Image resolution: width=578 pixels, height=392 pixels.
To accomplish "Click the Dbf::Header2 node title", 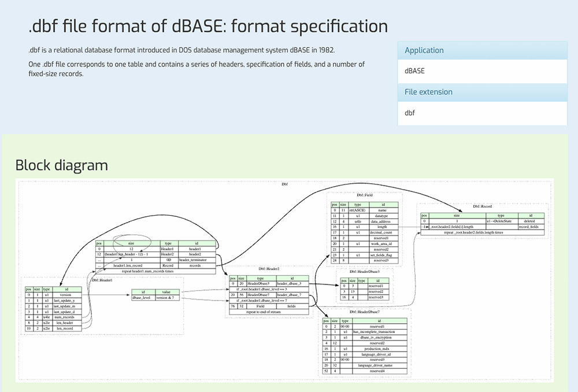I will click(x=269, y=269).
